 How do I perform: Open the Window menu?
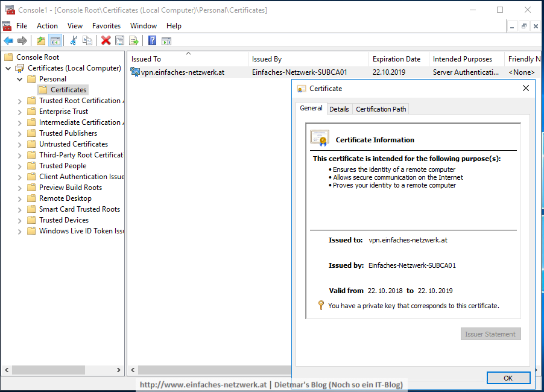click(144, 26)
